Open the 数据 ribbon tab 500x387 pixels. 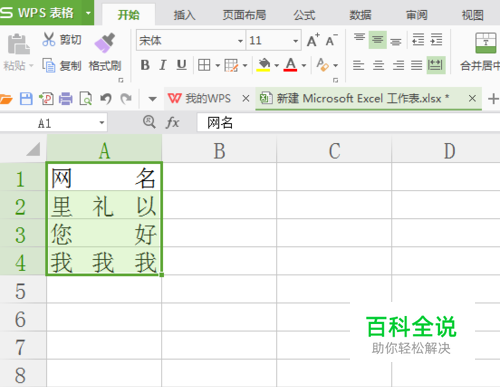click(x=360, y=15)
